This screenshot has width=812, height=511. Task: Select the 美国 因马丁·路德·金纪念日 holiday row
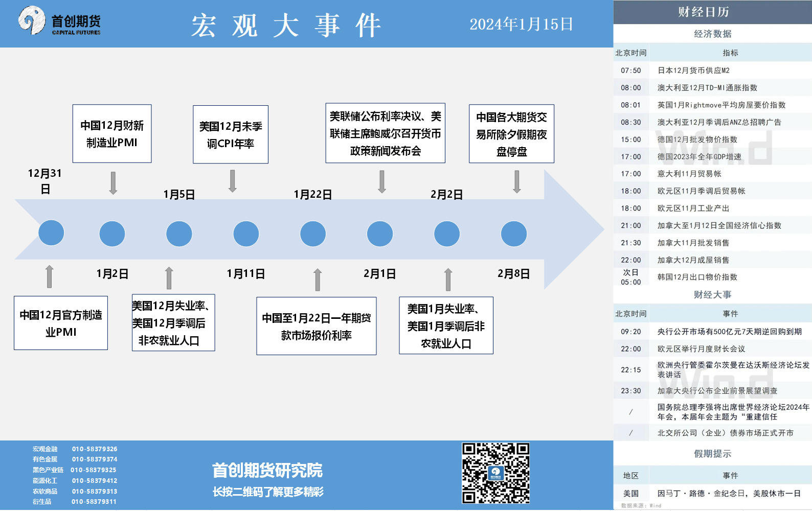[713, 494]
